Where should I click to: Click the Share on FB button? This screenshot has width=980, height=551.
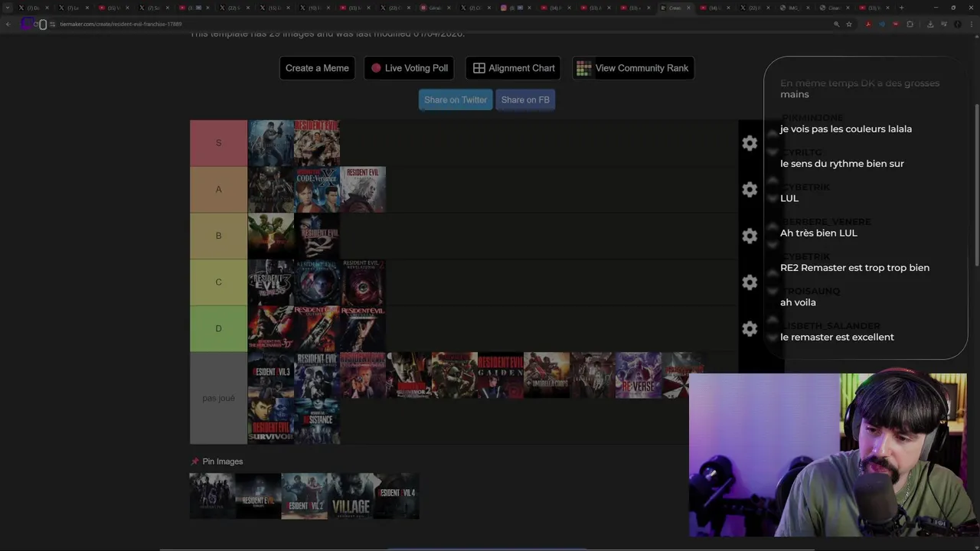(x=525, y=99)
